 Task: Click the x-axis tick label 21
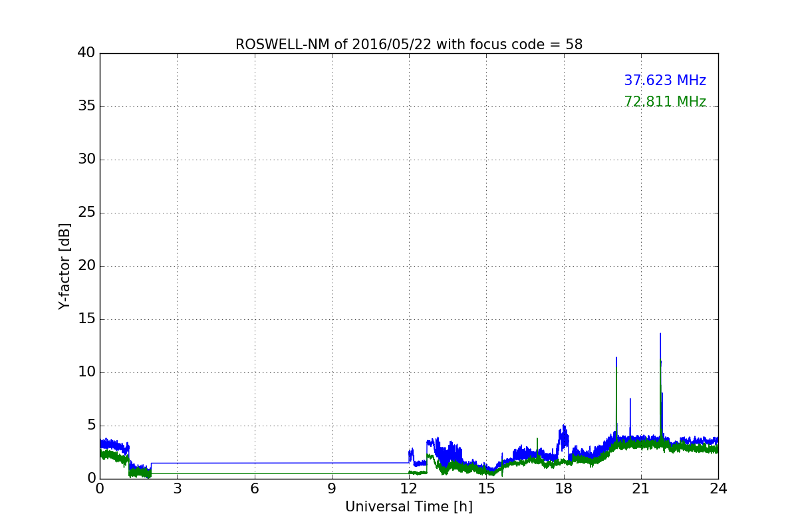click(x=641, y=489)
